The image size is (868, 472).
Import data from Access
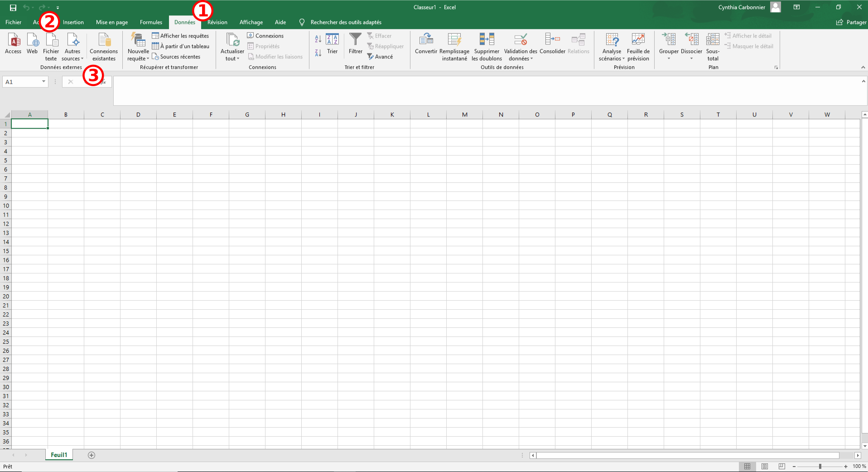pos(13,44)
